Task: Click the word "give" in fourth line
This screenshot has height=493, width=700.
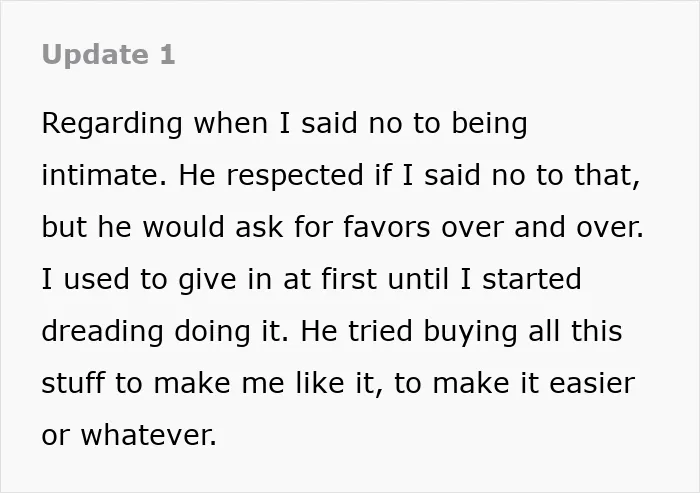Action: click(x=207, y=280)
